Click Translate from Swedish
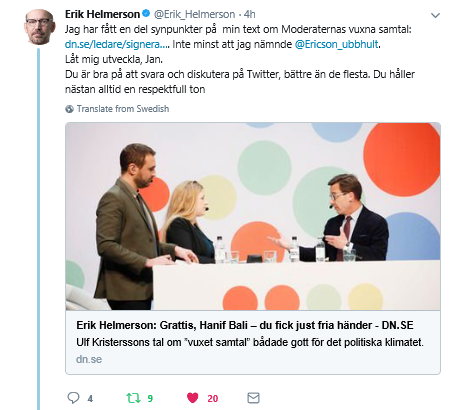Screen dimensions: 460x410 (x=123, y=109)
